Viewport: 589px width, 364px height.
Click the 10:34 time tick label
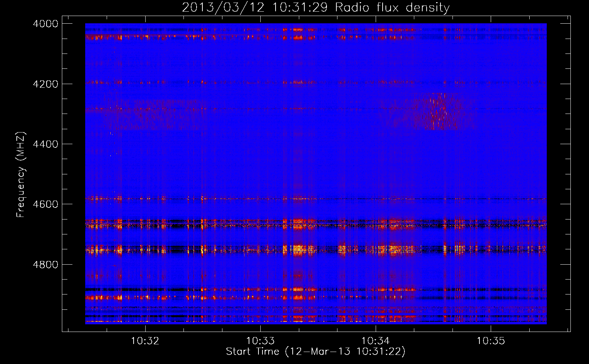[x=376, y=341]
